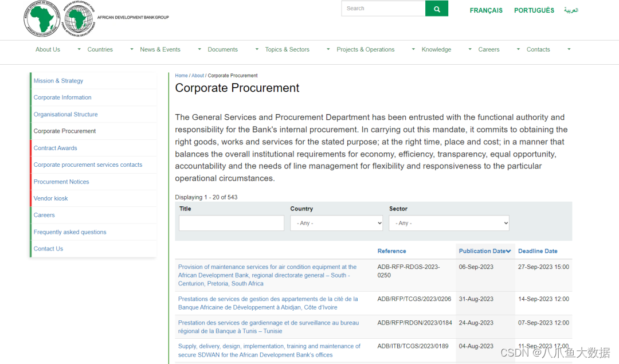The width and height of the screenshot is (619, 364).
Task: Open the Knowledge menu
Action: tap(436, 49)
